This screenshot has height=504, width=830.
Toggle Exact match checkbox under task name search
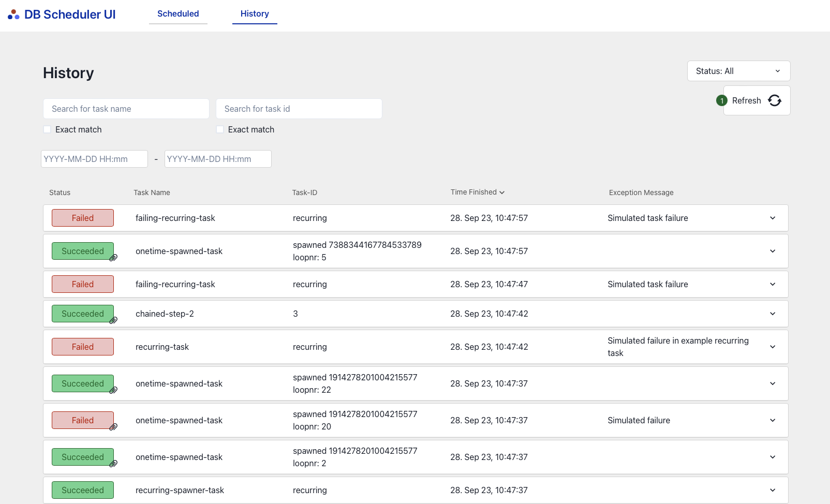[47, 129]
